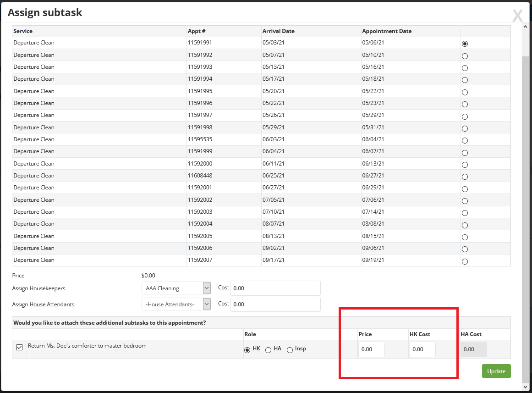Select the radio button for appointment 11592007

[x=465, y=261]
